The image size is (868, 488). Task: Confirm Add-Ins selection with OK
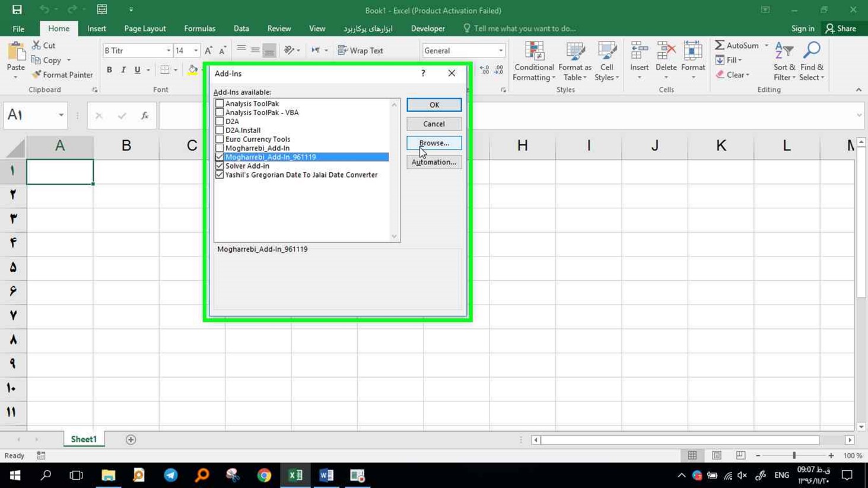tap(434, 105)
